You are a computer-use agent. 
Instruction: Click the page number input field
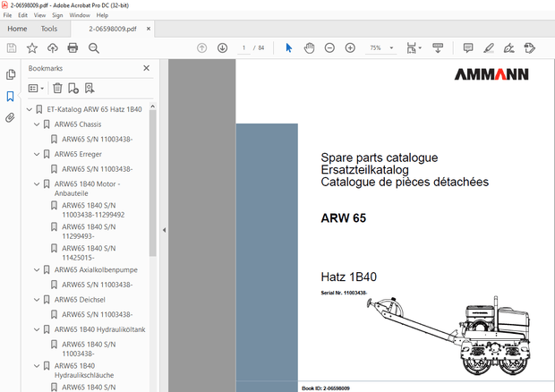click(x=243, y=47)
